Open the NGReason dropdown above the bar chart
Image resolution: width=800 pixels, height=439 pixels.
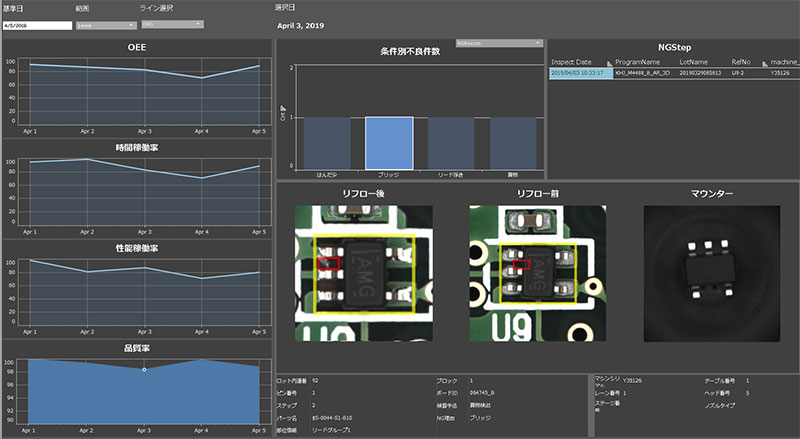(x=498, y=44)
